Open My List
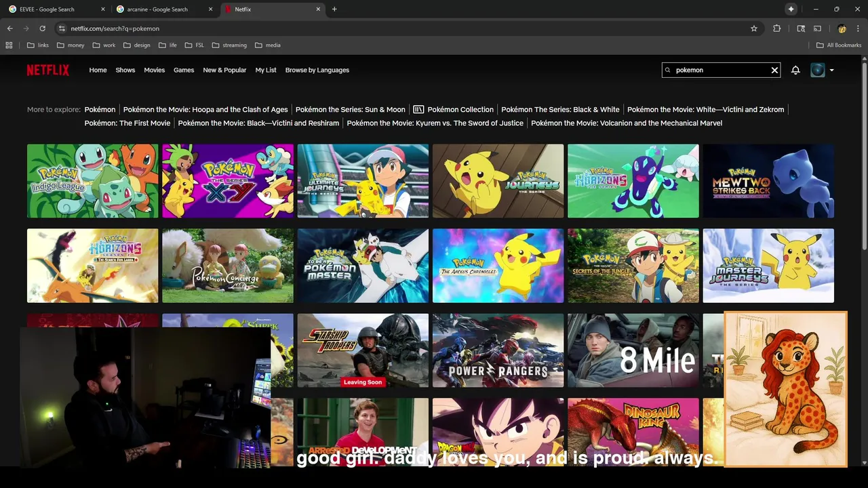The image size is (868, 488). tap(266, 70)
